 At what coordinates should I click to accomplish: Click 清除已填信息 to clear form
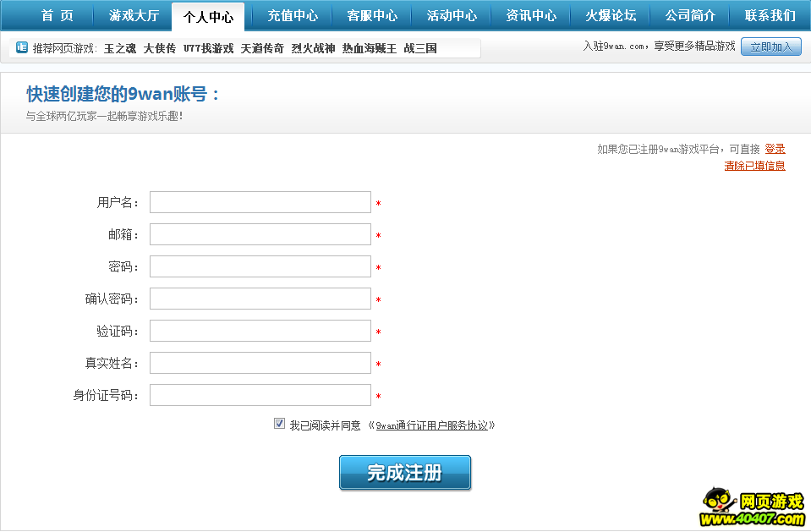coord(754,166)
